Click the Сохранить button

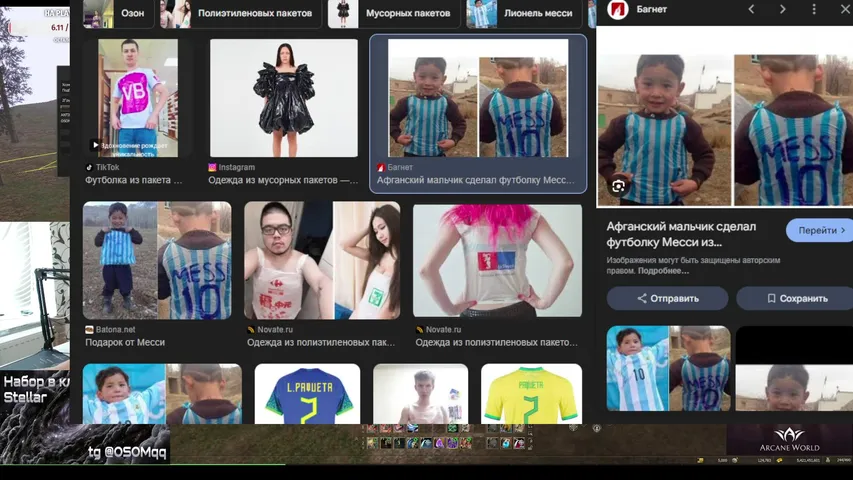tap(796, 298)
